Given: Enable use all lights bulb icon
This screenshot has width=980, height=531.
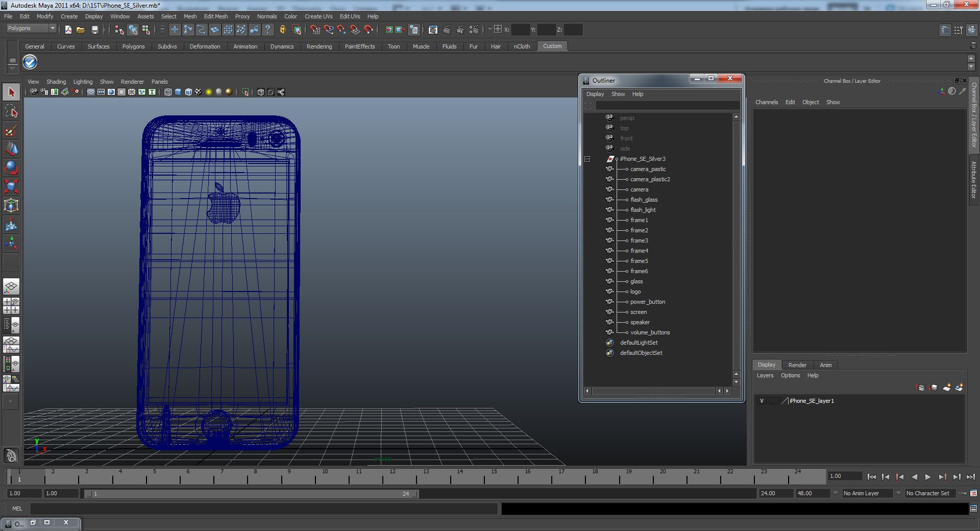Looking at the screenshot, I should click(208, 92).
